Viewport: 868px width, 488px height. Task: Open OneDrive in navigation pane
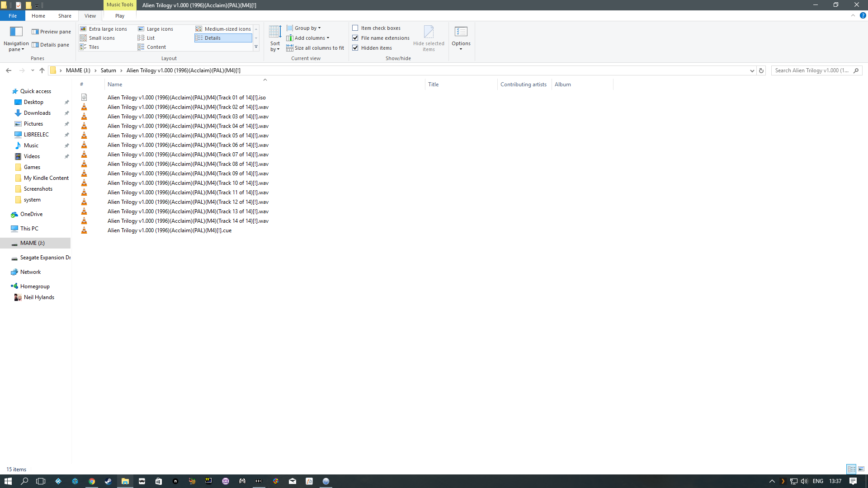coord(31,214)
